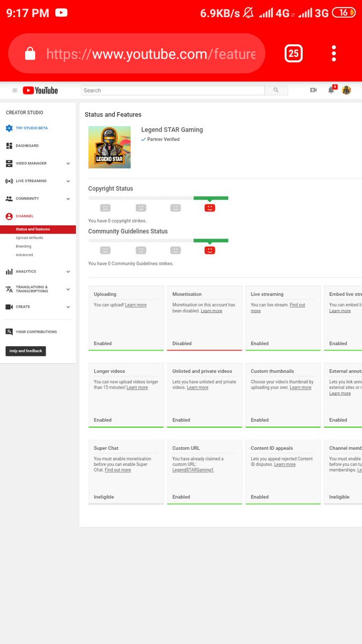Click the Analytics bar chart icon
This screenshot has width=362, height=644.
point(9,272)
